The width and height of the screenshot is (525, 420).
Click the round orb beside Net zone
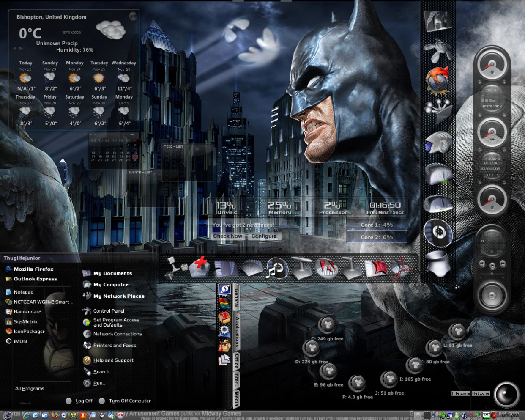tap(506, 395)
